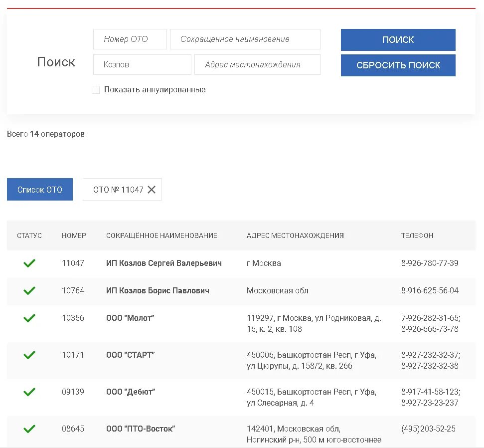Close the ОТО № 11047 tab
This screenshot has height=448, width=484.
[x=152, y=190]
